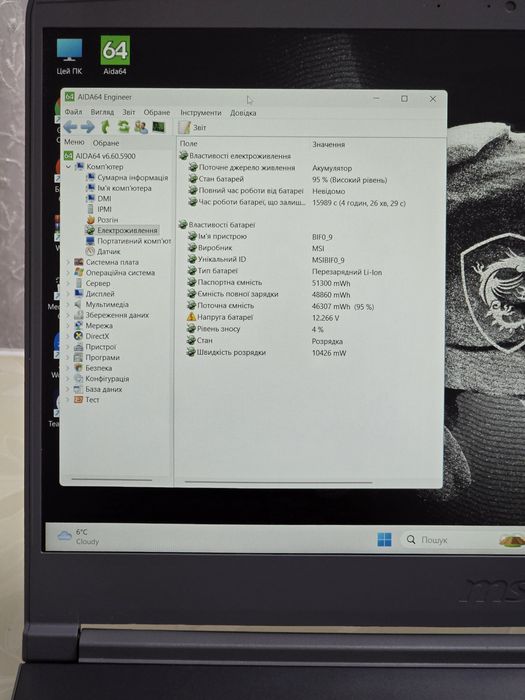Click the left panel horizontal scrollbar
The width and height of the screenshot is (525, 700).
click(112, 480)
